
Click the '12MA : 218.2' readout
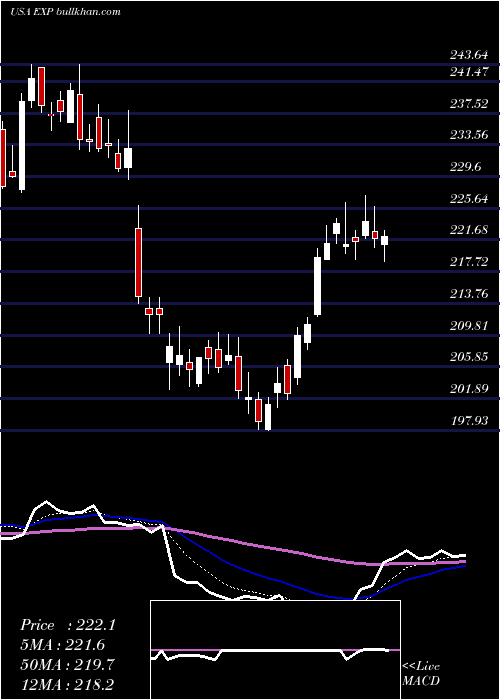coord(67,684)
